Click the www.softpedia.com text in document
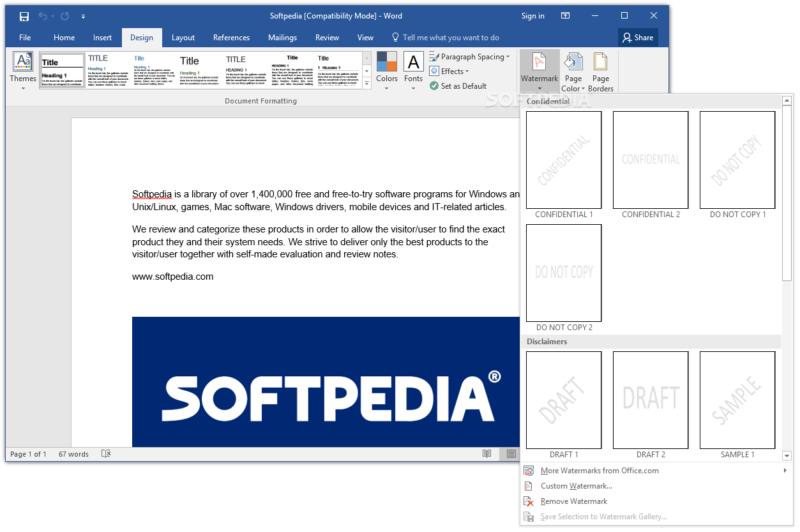 pyautogui.click(x=173, y=277)
